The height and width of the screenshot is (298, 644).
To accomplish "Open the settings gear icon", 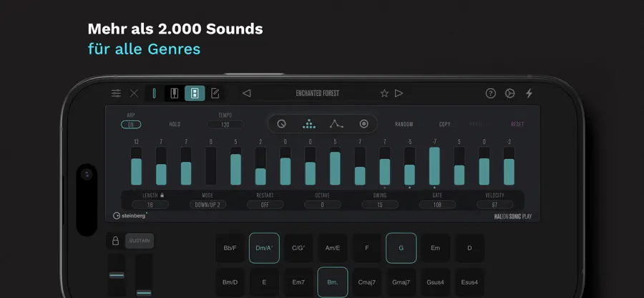I will (509, 93).
